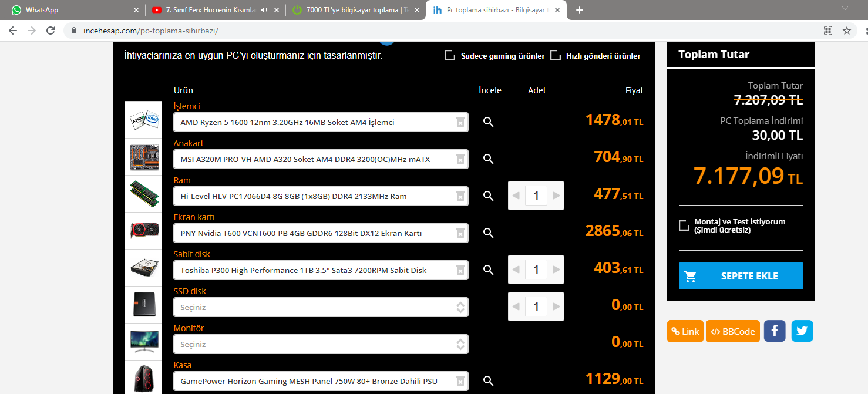868x394 pixels.
Task: View site information lock icon
Action: 74,31
